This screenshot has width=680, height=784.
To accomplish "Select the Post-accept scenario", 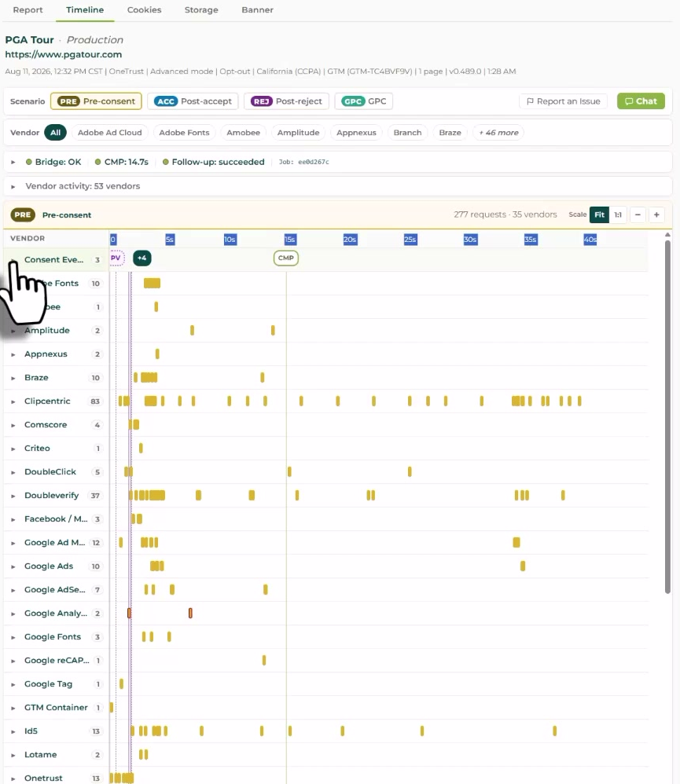I will 193,101.
